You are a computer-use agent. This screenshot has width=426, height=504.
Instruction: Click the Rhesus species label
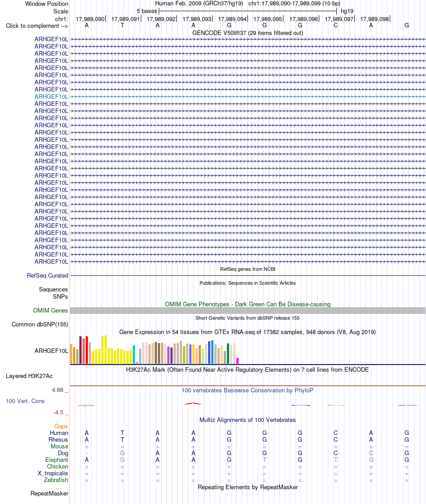58,440
